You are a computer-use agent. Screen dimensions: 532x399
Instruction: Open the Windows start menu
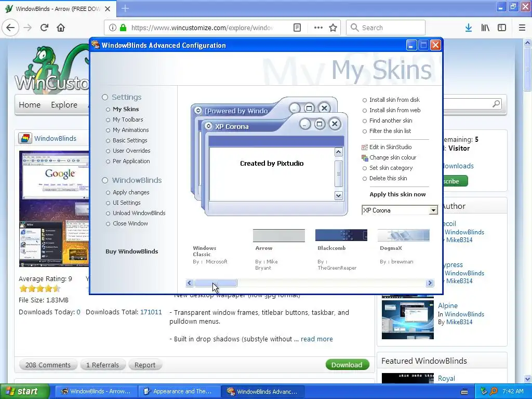click(24, 391)
